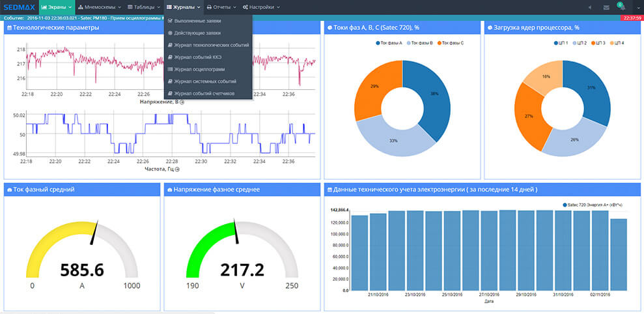This screenshot has height=314, width=644.
Task: Click the sound speaker icon in top bar
Action: point(591,7)
